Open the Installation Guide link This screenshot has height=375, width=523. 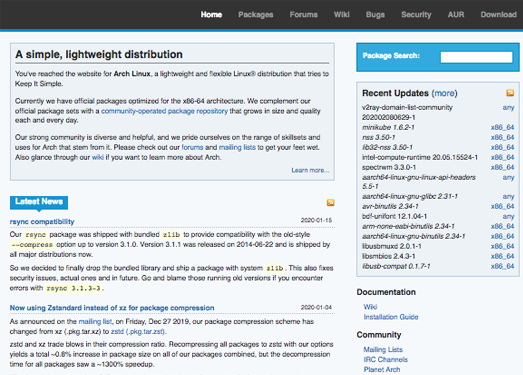[391, 317]
